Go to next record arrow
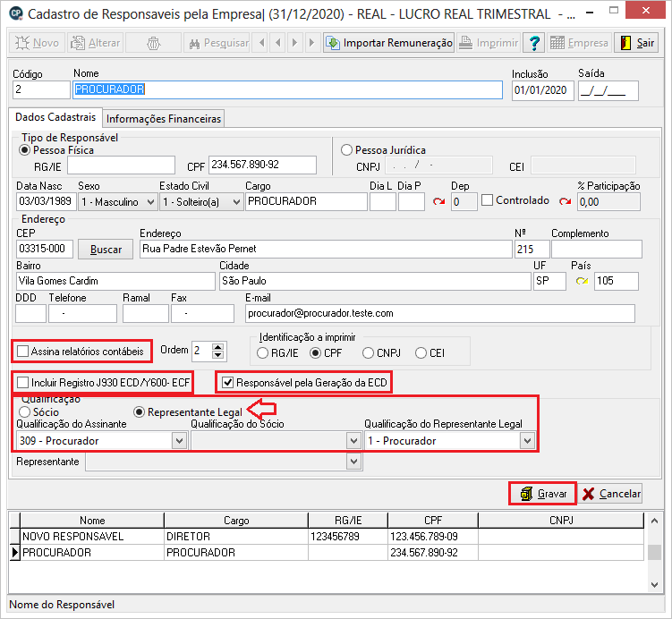The height and width of the screenshot is (619, 672). (295, 43)
